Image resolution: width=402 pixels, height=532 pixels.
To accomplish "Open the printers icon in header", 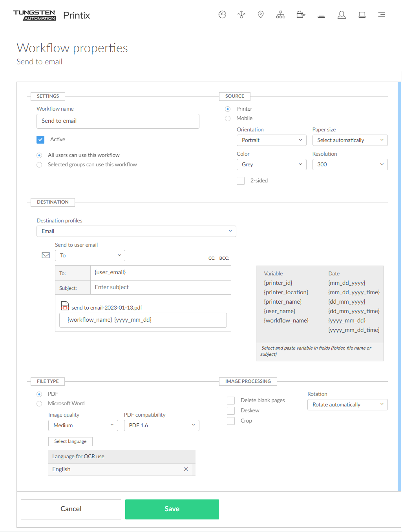I will pyautogui.click(x=301, y=15).
